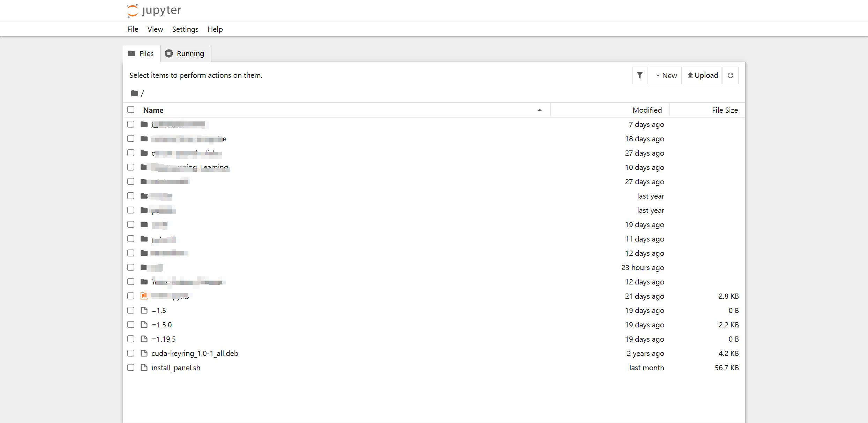Open cuda-keyring_1.0-1_all.deb file link
868x423 pixels.
pyautogui.click(x=195, y=353)
